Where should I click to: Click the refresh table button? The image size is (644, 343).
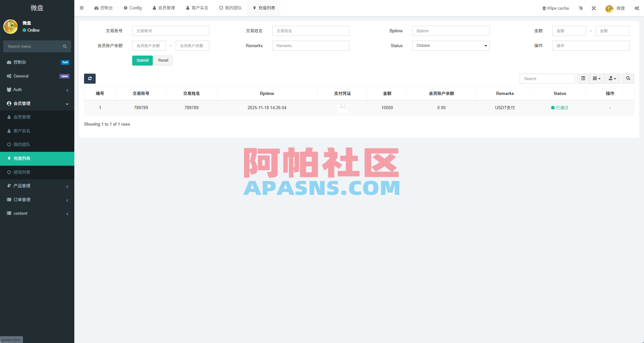[90, 78]
